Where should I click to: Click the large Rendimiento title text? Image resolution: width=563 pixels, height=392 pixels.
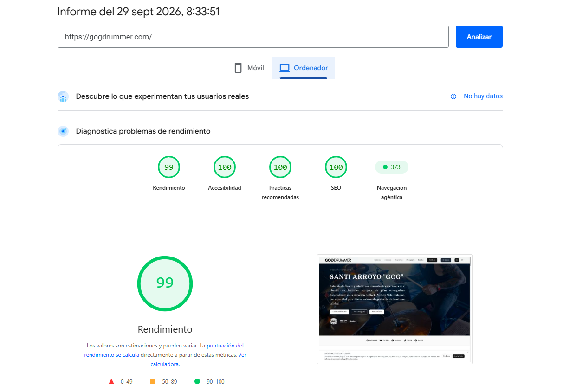coord(165,329)
